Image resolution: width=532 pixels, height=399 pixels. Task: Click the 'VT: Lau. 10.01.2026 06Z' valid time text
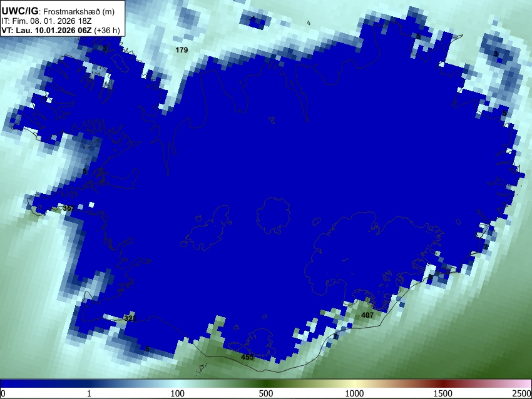46,30
